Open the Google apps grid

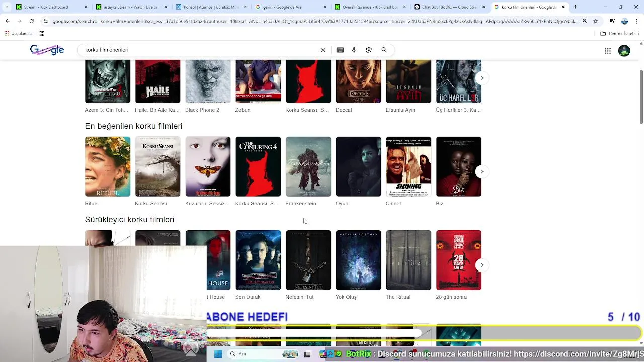click(608, 51)
